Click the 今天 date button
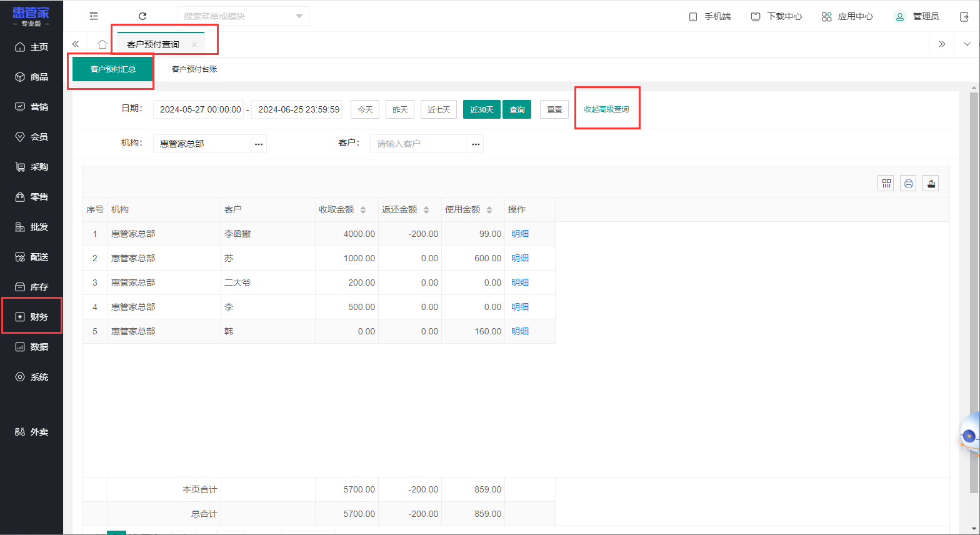Screen dimensions: 980x535 tap(365, 109)
